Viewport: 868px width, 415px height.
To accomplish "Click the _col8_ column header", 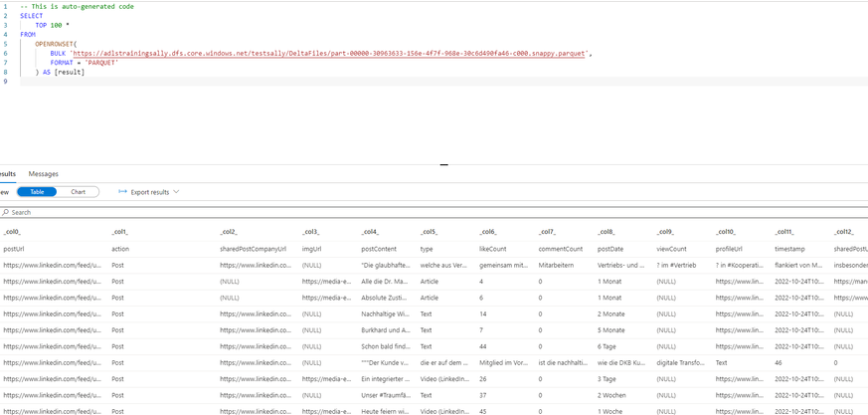I will click(607, 232).
